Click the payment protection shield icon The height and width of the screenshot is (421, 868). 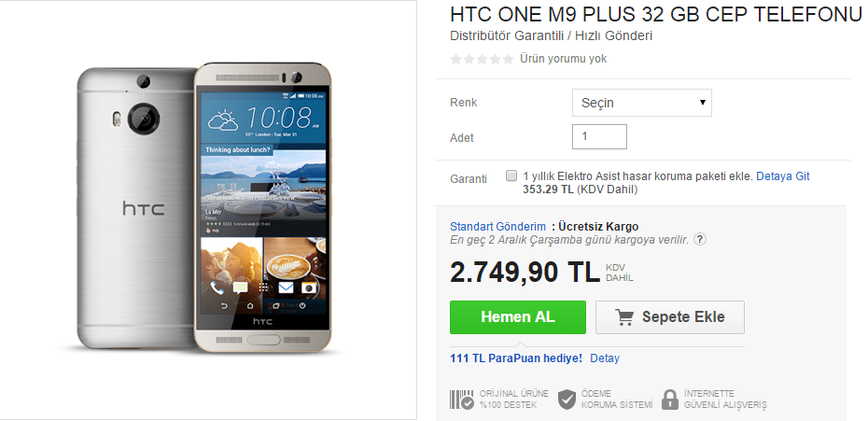tap(567, 399)
